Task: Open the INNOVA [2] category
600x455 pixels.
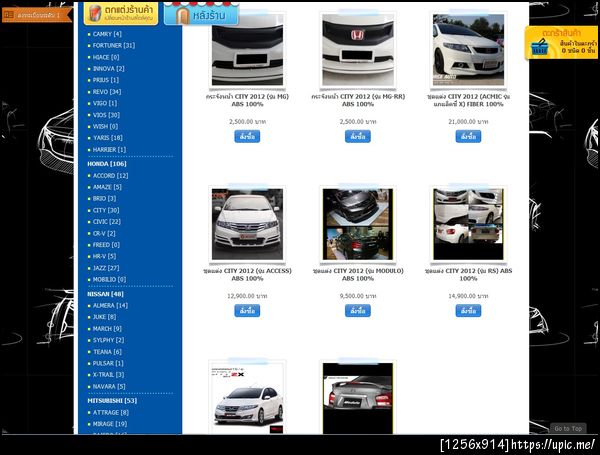Action: [108, 68]
